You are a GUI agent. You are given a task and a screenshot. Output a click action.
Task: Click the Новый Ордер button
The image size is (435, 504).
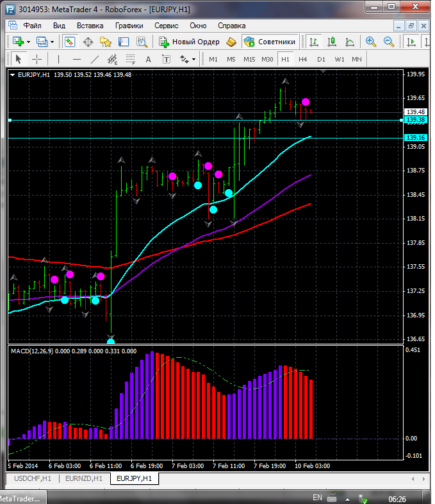coord(189,42)
